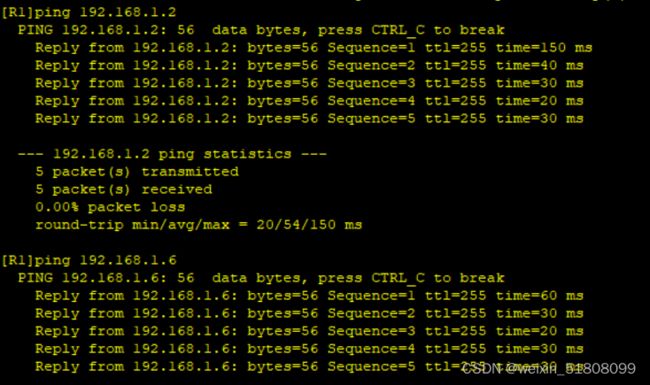Click the second ping 192.168.1.6 command line
650x385 pixels.
click(89, 260)
